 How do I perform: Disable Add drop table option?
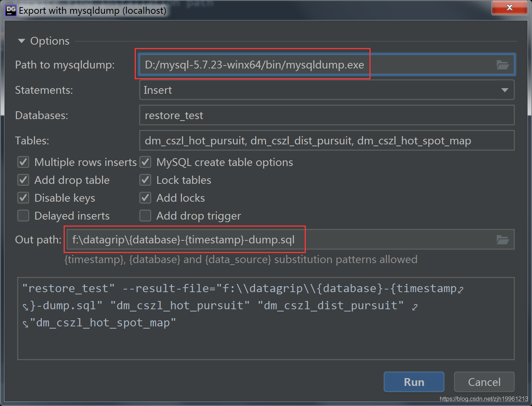click(x=23, y=180)
